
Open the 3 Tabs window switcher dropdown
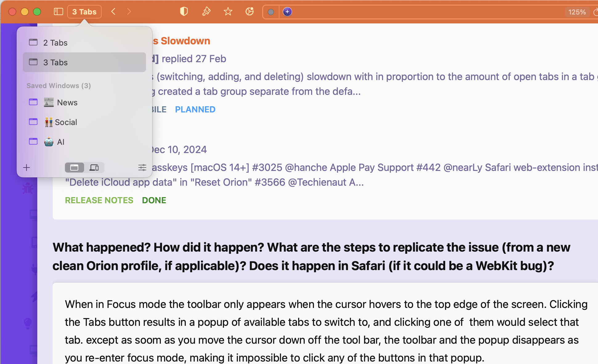(x=84, y=11)
